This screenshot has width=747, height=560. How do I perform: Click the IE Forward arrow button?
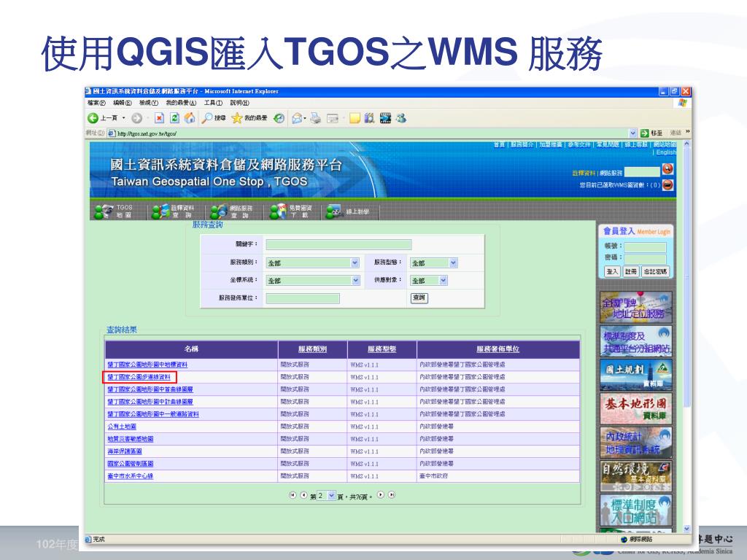pos(136,118)
